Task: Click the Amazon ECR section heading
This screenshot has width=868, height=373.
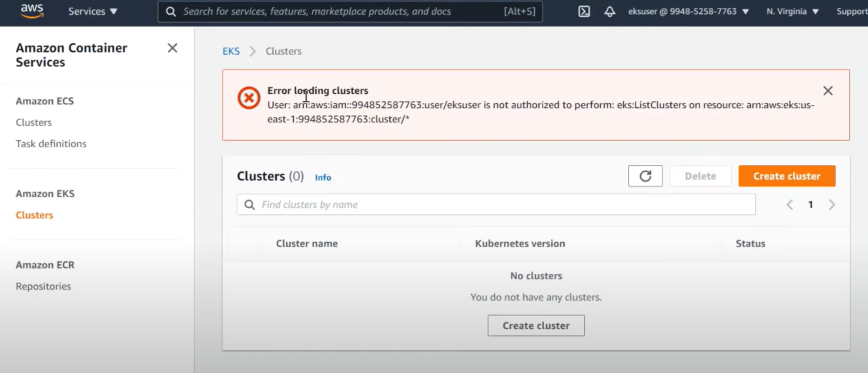Action: tap(45, 265)
